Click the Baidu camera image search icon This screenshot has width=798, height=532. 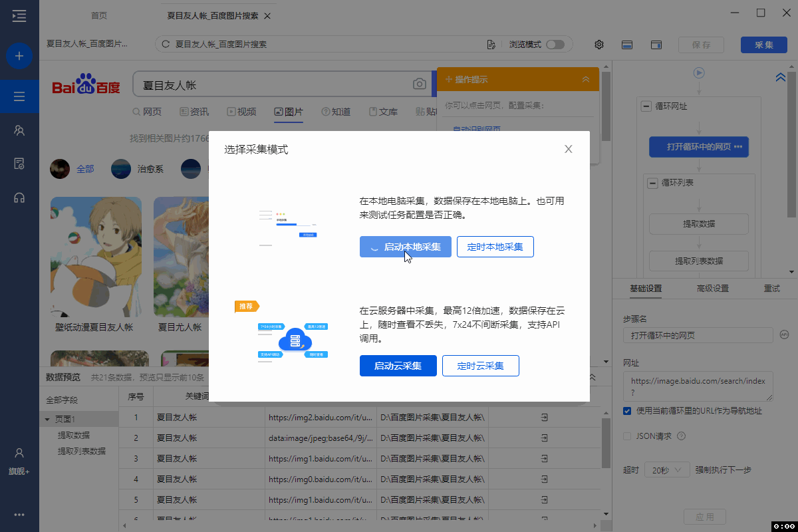coord(419,84)
